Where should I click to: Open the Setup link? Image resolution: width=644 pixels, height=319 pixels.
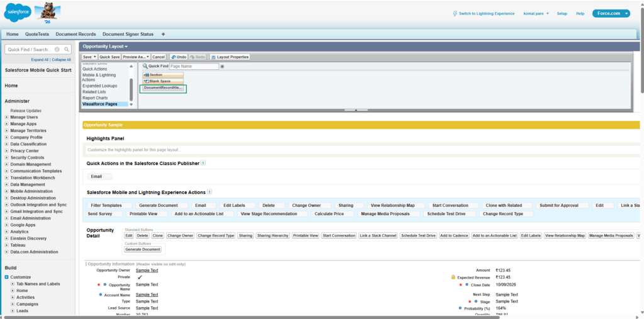[x=562, y=14]
